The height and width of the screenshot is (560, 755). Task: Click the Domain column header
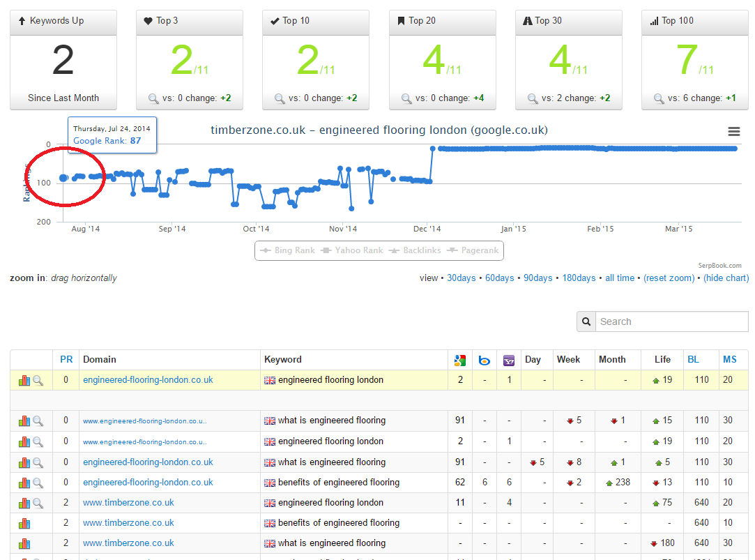point(100,360)
